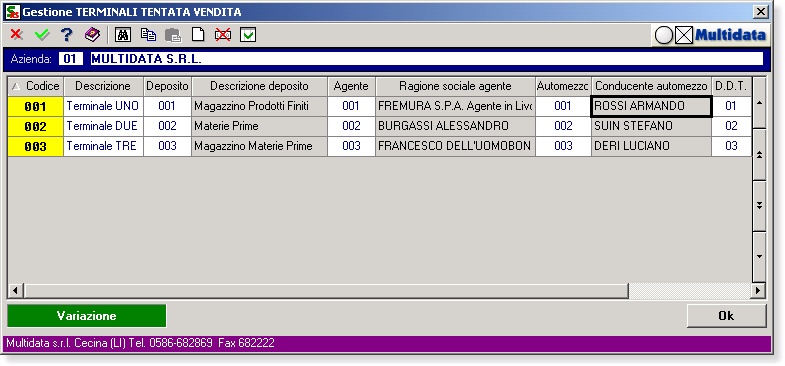Click the crossed box icon near Multidata logo

point(684,35)
